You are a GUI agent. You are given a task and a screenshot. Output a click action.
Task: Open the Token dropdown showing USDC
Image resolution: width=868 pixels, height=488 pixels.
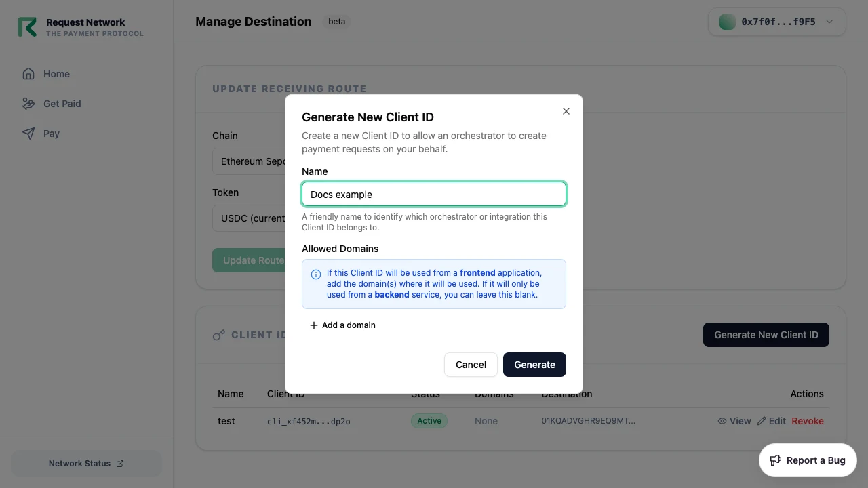tap(249, 219)
